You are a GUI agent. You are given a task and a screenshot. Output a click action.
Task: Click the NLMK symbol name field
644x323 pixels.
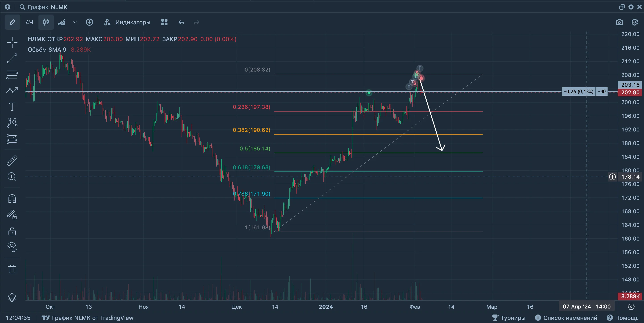tap(59, 7)
